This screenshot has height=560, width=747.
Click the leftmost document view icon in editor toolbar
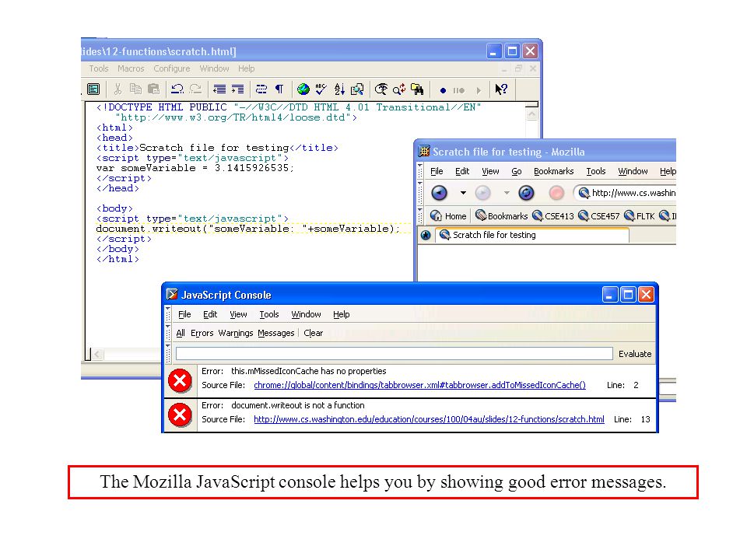[x=94, y=89]
